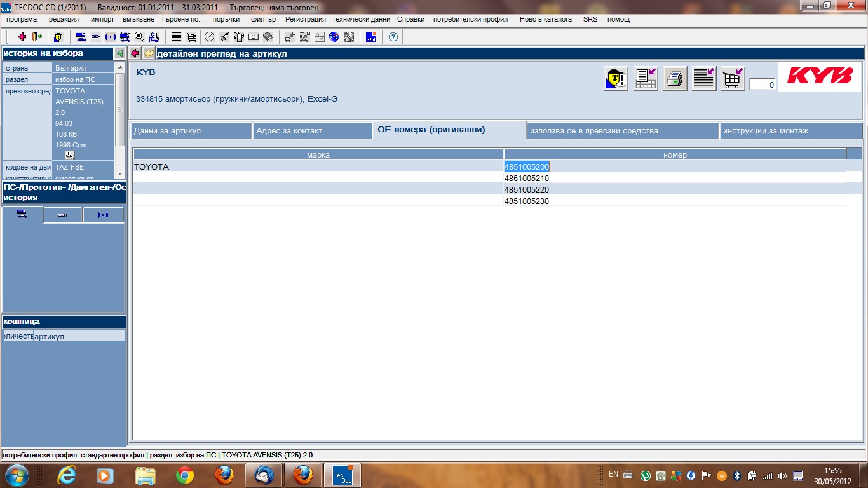Open the shopping cart toolbar icon

191,37
